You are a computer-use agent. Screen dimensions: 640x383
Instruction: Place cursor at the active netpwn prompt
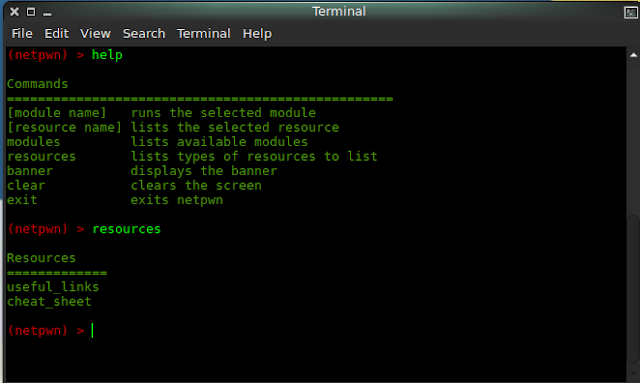coord(93,330)
